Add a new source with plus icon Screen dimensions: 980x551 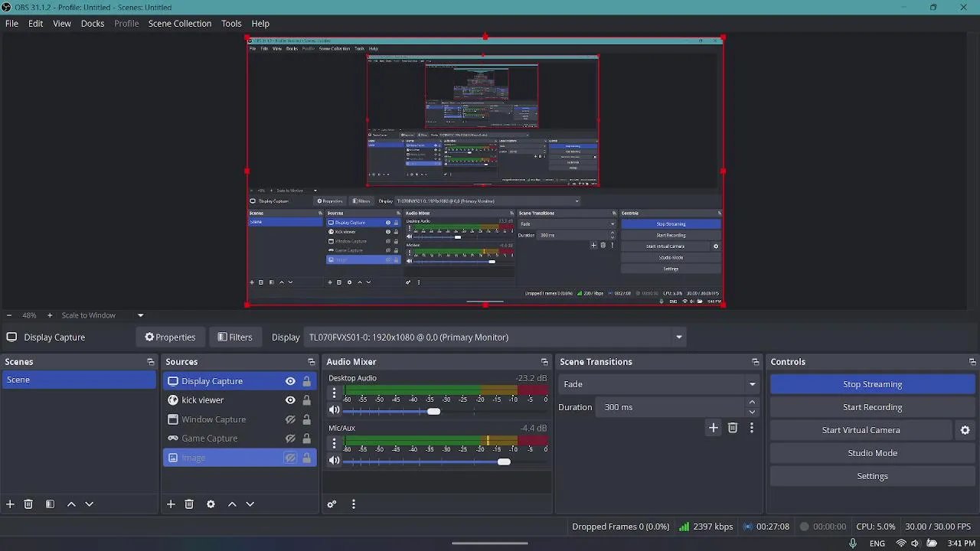(x=171, y=504)
